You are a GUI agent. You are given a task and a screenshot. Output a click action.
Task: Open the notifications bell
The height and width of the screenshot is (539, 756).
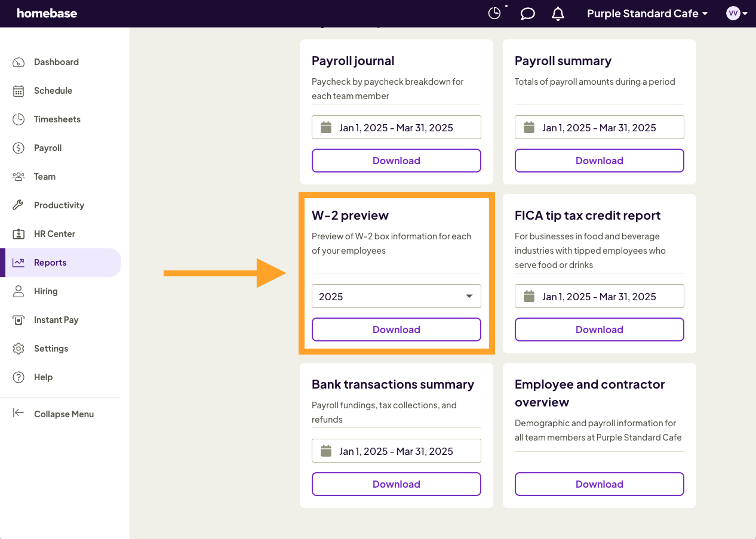click(x=558, y=13)
